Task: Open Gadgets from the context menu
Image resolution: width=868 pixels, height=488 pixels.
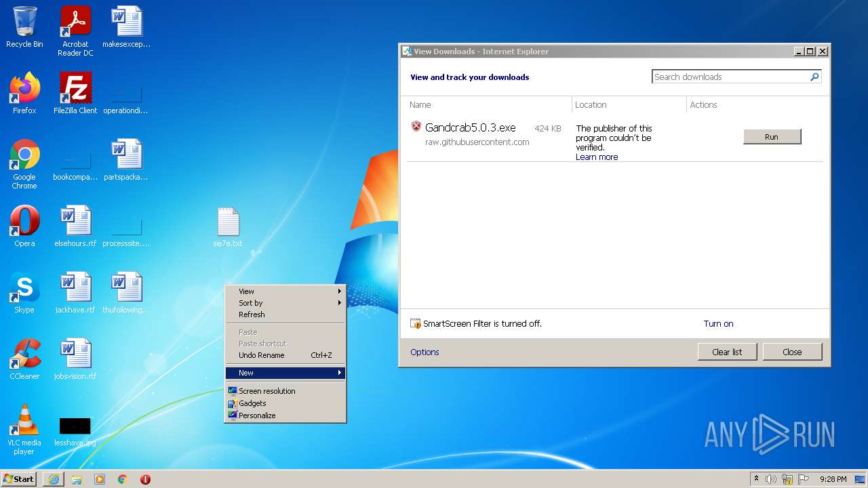Action: (285, 403)
